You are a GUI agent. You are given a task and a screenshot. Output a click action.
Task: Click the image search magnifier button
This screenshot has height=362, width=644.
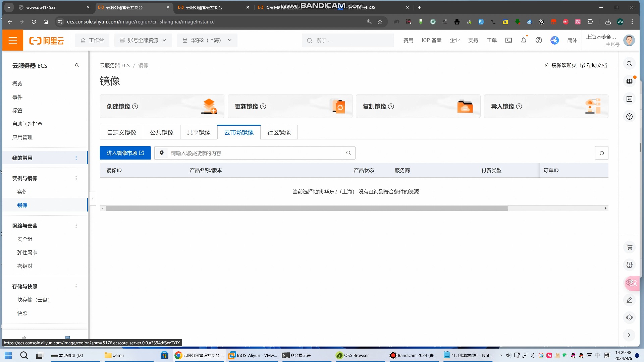348,153
